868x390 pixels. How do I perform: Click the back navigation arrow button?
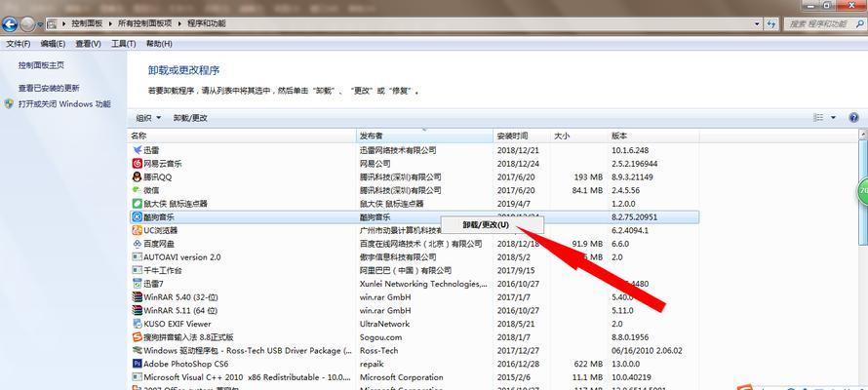(10, 23)
